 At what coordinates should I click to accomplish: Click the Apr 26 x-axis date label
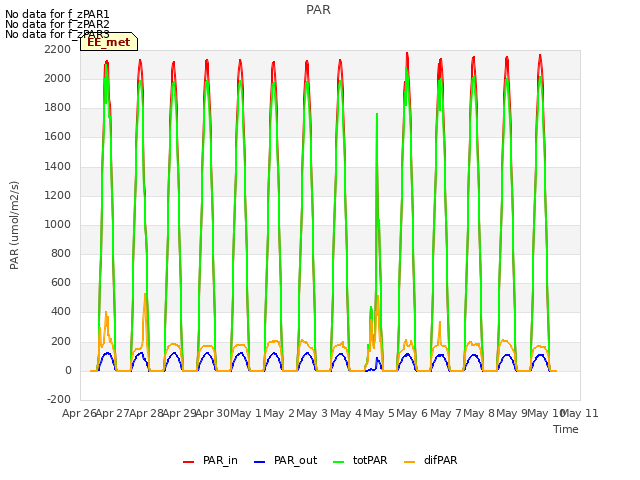point(79,413)
